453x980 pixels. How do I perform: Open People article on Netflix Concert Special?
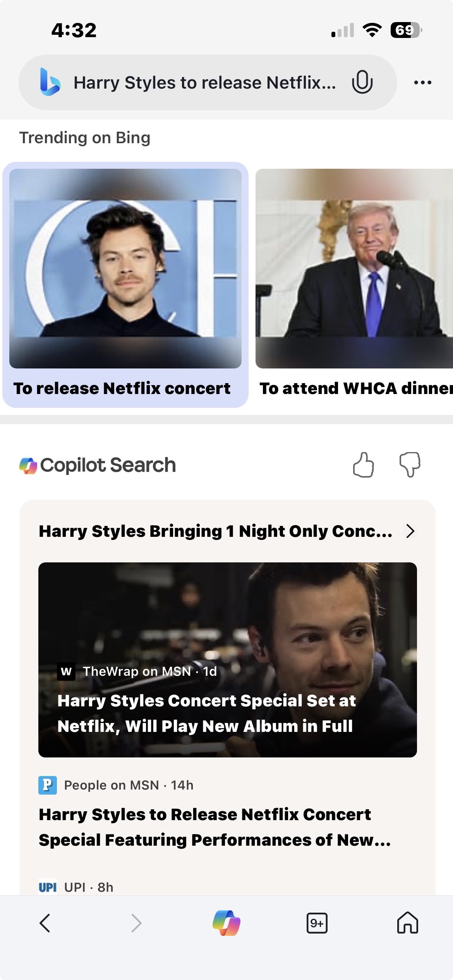215,827
